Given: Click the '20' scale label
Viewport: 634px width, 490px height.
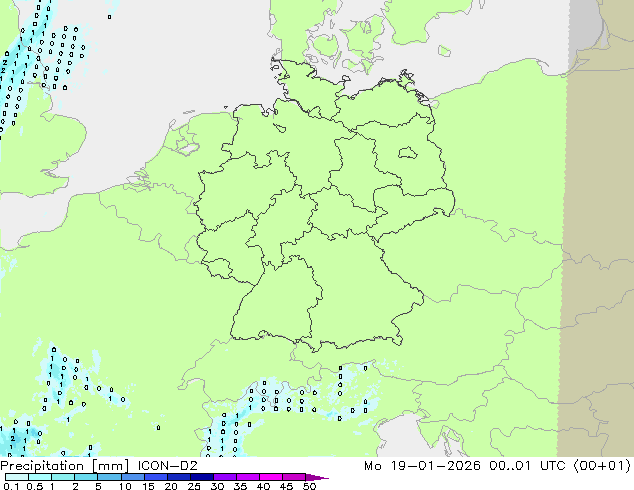Looking at the screenshot, I should [x=171, y=486].
